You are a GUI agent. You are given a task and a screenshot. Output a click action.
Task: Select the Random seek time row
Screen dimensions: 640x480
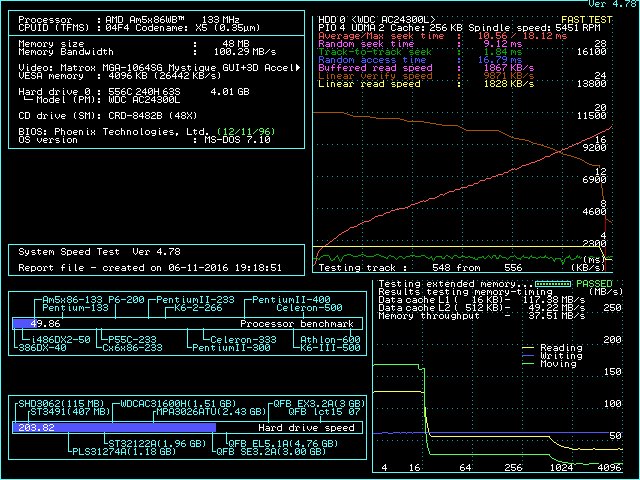point(440,43)
